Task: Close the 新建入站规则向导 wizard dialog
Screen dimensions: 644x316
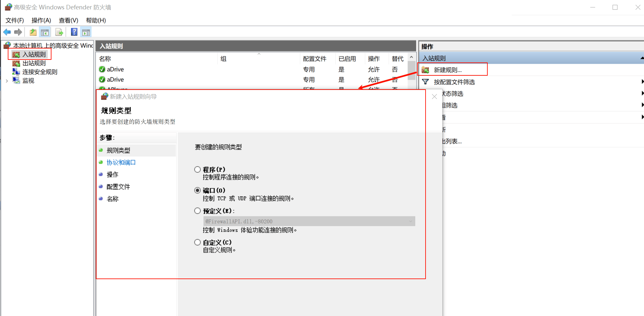Action: [x=434, y=96]
